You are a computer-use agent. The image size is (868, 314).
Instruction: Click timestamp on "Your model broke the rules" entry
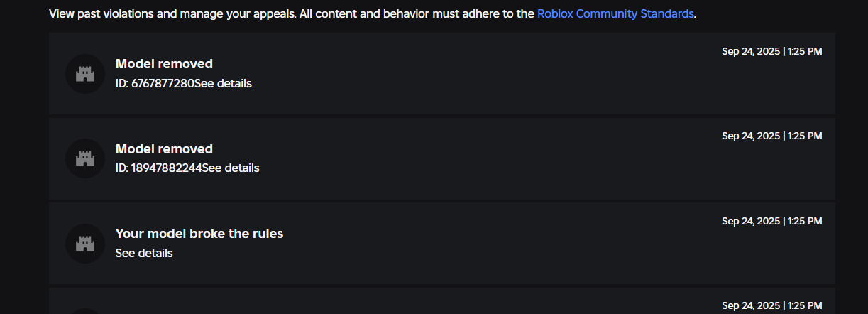point(771,222)
